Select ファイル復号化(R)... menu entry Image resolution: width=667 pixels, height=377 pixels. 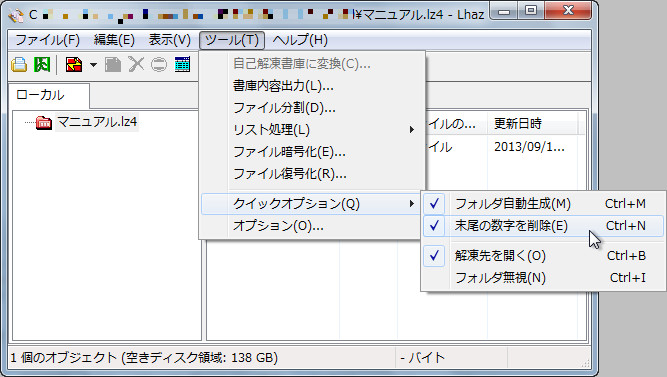pyautogui.click(x=313, y=174)
